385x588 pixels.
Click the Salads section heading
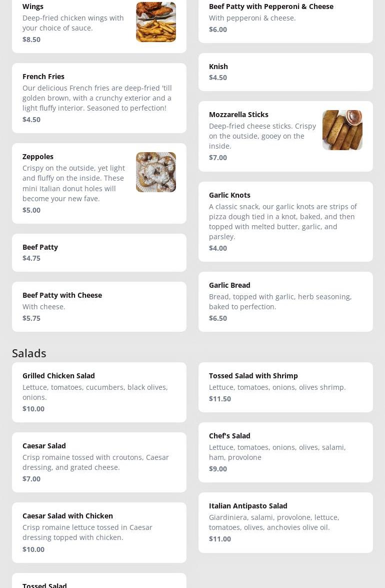(29, 353)
